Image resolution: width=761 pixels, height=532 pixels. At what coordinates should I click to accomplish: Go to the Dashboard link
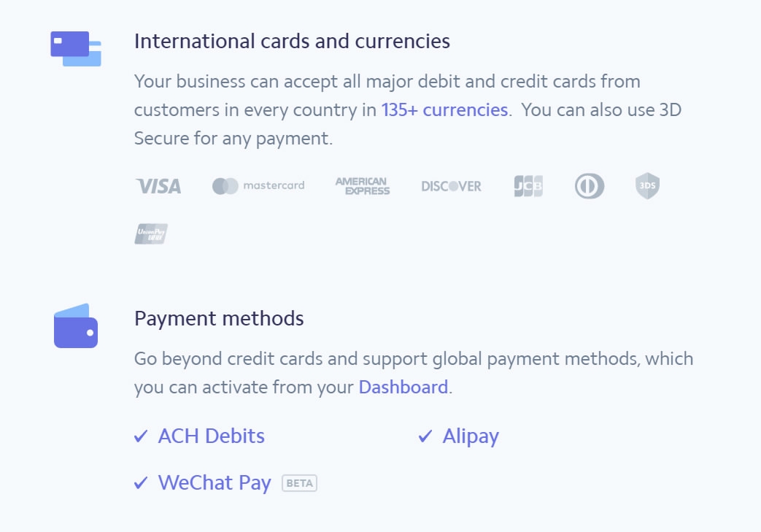click(403, 387)
